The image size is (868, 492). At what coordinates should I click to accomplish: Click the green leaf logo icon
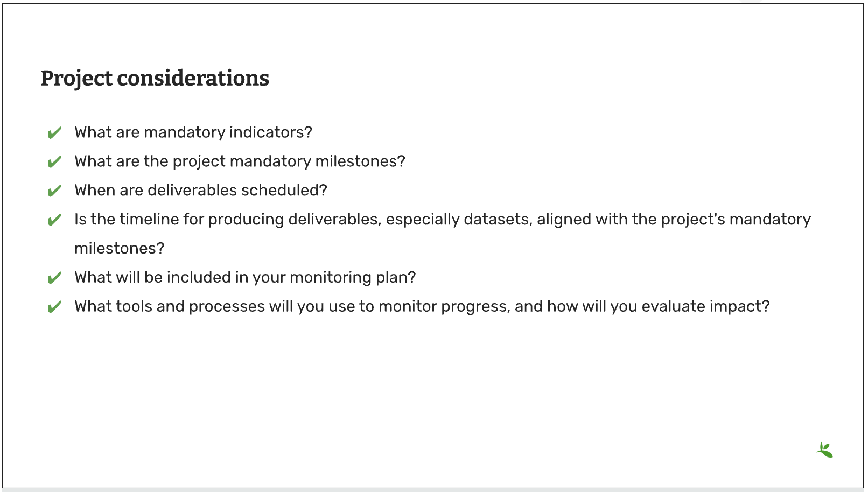[824, 450]
